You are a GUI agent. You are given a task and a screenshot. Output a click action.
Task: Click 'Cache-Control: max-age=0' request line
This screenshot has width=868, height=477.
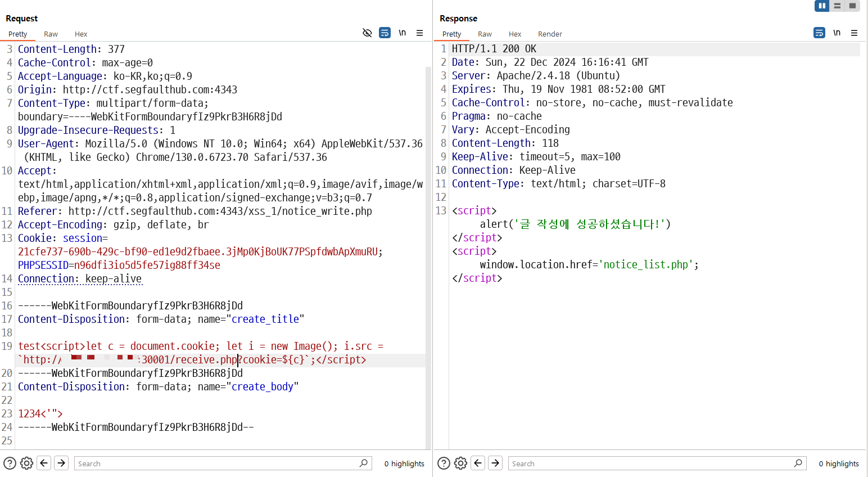85,62
